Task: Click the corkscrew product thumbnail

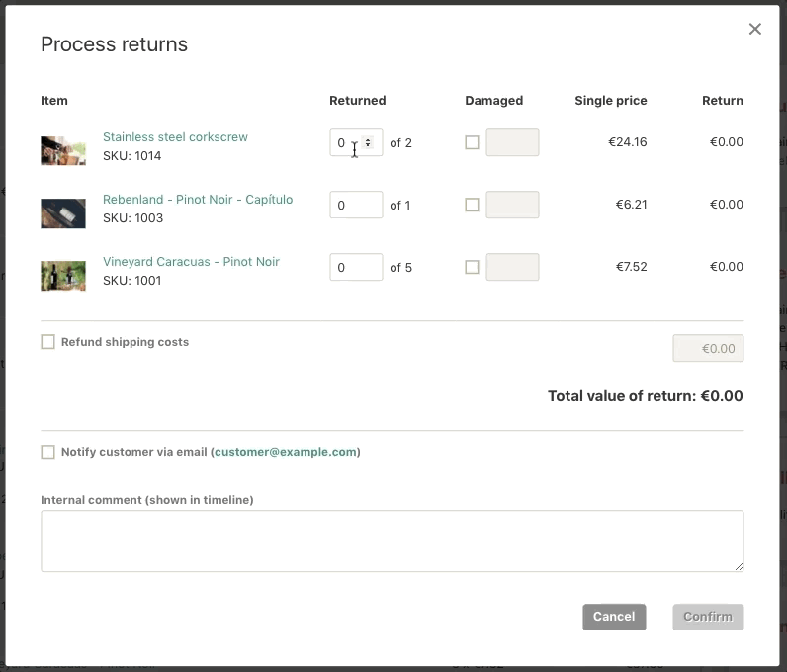Action: coord(63,150)
